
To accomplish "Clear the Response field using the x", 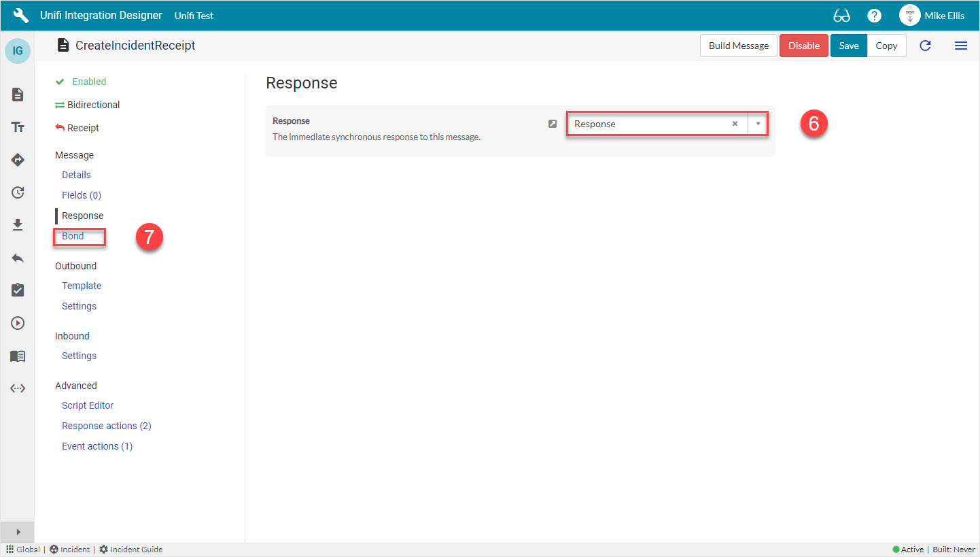I will [x=735, y=124].
